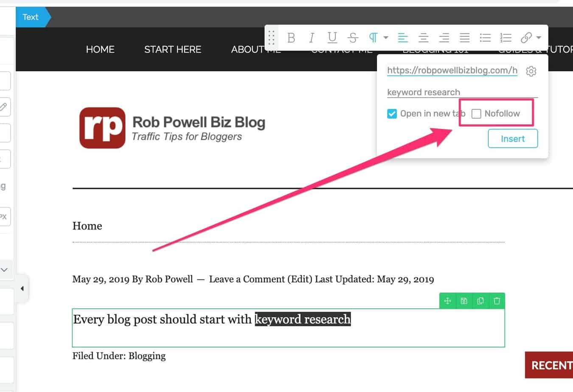The width and height of the screenshot is (573, 392).
Task: Uncheck Open in new tab
Action: click(392, 114)
